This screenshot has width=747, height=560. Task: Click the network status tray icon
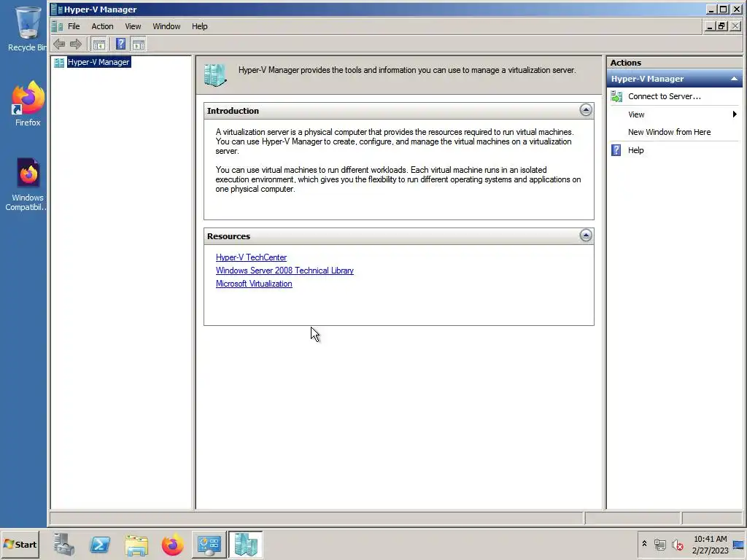[x=659, y=544]
